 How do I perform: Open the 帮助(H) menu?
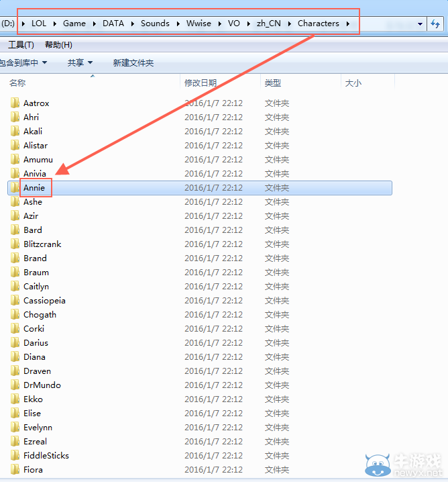(58, 45)
